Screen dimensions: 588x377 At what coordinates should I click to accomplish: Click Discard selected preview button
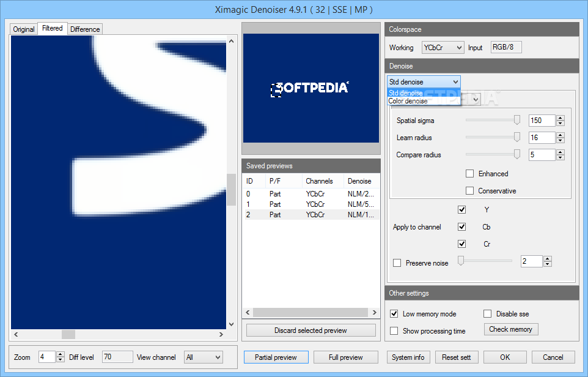pyautogui.click(x=311, y=330)
